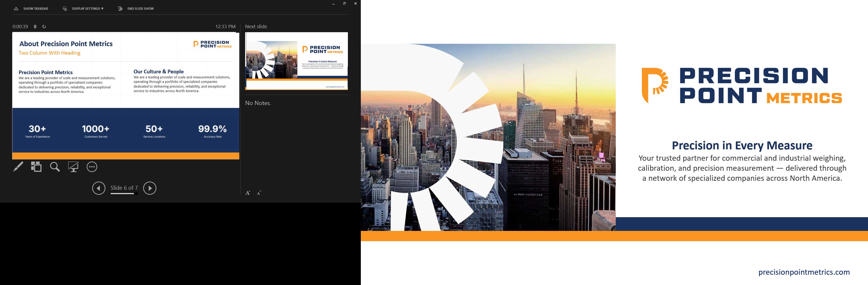The height and width of the screenshot is (285, 868).
Task: Pause the presentation timer
Action: (x=35, y=27)
